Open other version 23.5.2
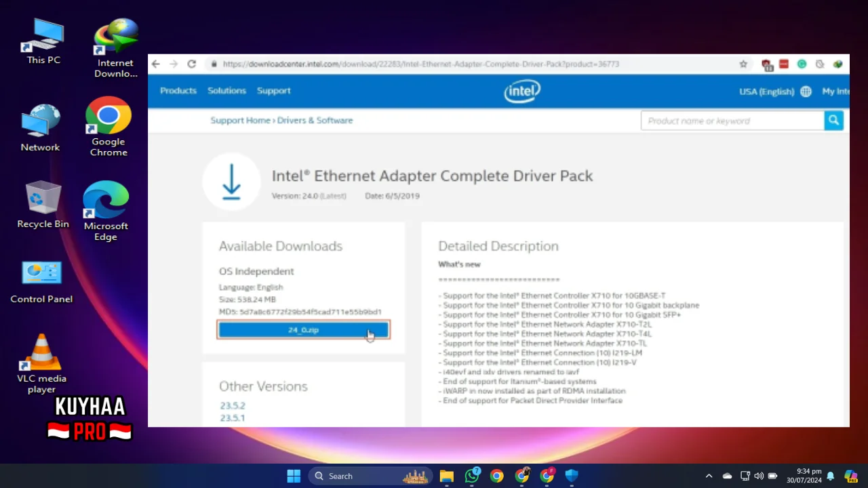Image resolution: width=868 pixels, height=488 pixels. click(233, 405)
